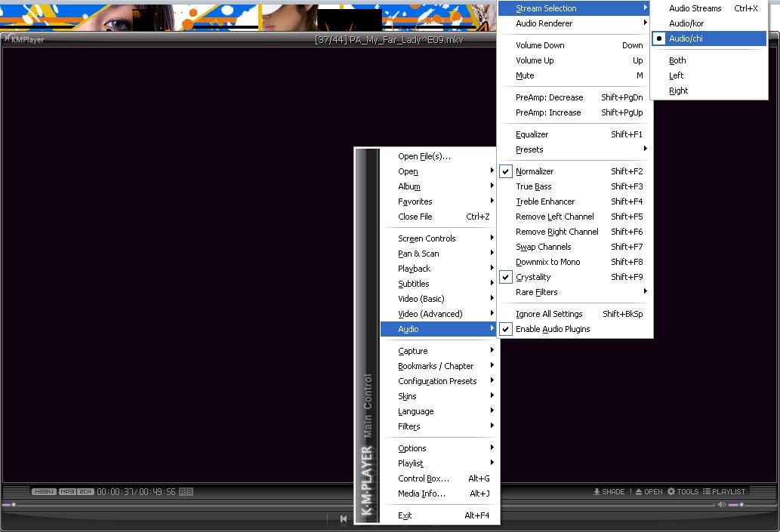Expand the Subtitles submenu
780x532 pixels.
point(438,284)
